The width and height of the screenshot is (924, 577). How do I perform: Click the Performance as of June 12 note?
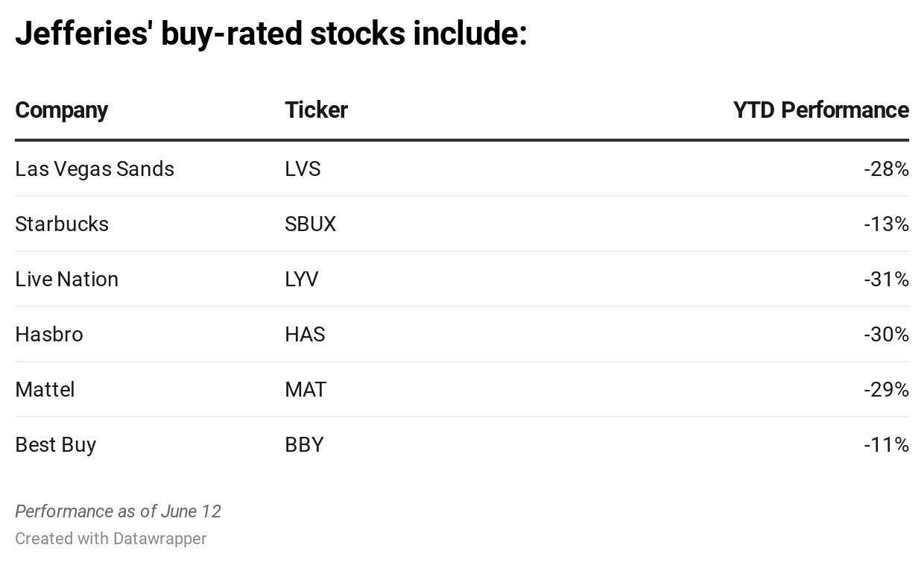(118, 511)
